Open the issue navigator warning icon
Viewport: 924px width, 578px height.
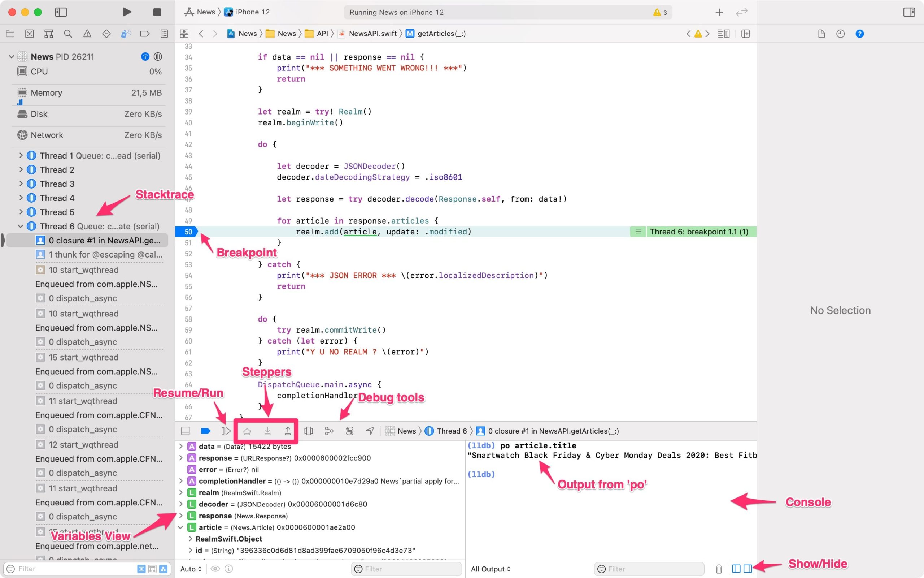pyautogui.click(x=87, y=34)
